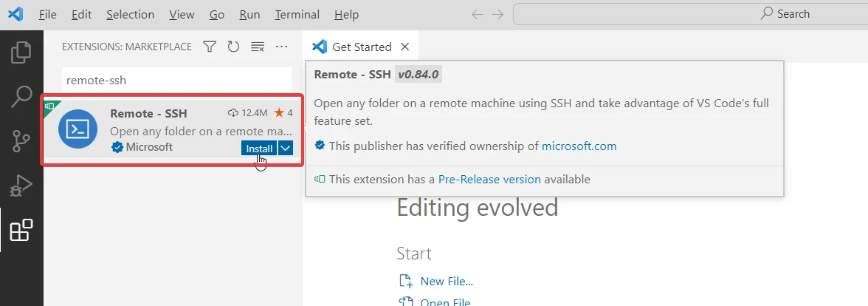Click the Editing evolved heading
This screenshot has height=306, width=868.
pyautogui.click(x=477, y=207)
